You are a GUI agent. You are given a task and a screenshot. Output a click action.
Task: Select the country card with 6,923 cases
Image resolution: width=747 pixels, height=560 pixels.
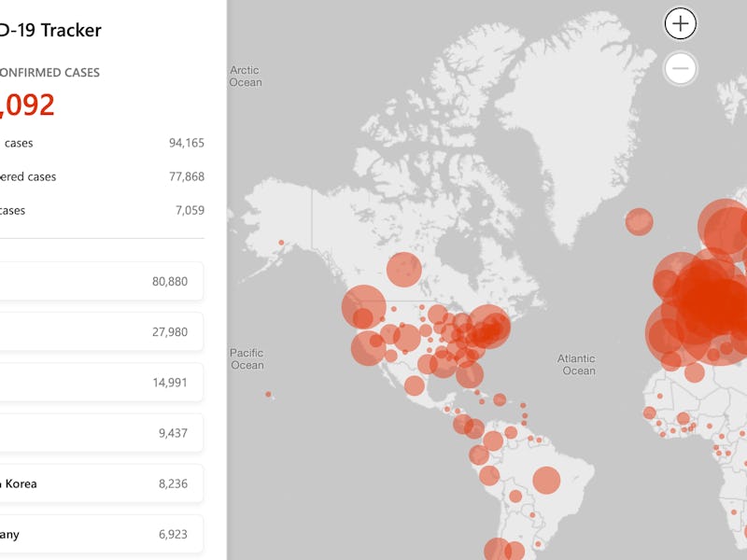click(x=101, y=535)
